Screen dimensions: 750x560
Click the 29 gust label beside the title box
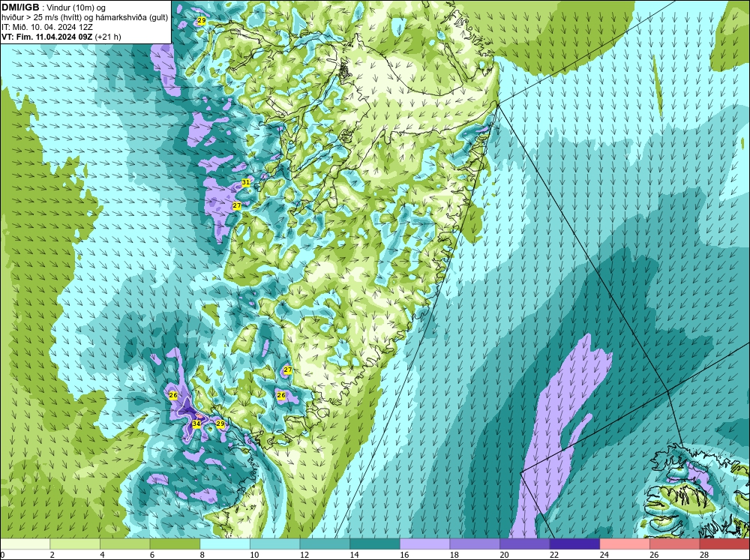[x=201, y=20]
